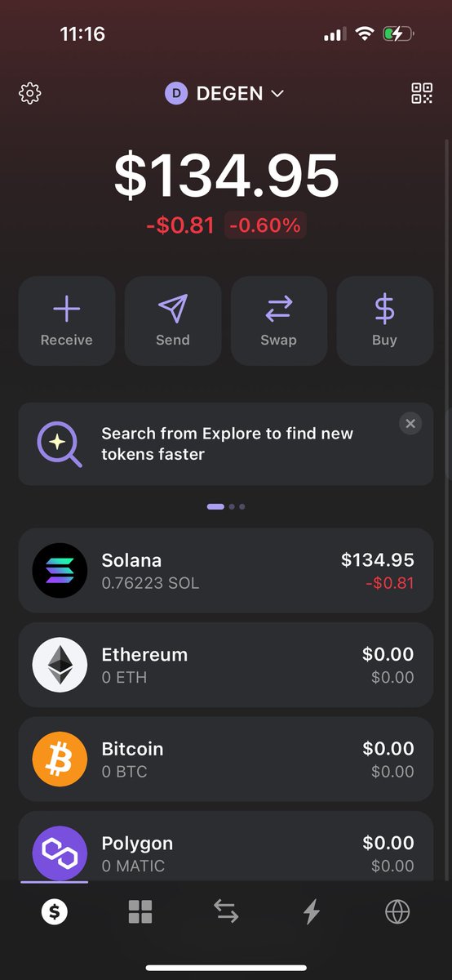Tap the Receive plus icon
Viewport: 452px width, 980px height.
67,309
